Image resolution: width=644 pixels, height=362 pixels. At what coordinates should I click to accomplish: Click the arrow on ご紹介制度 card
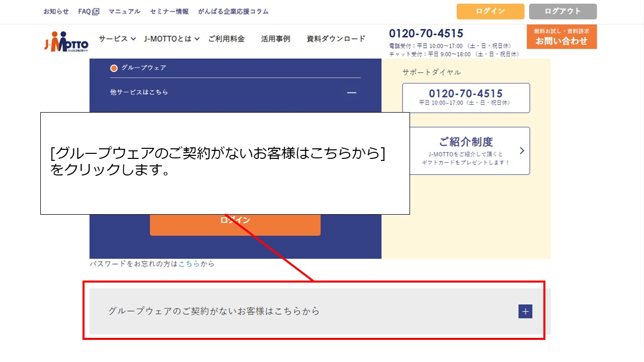tap(522, 150)
